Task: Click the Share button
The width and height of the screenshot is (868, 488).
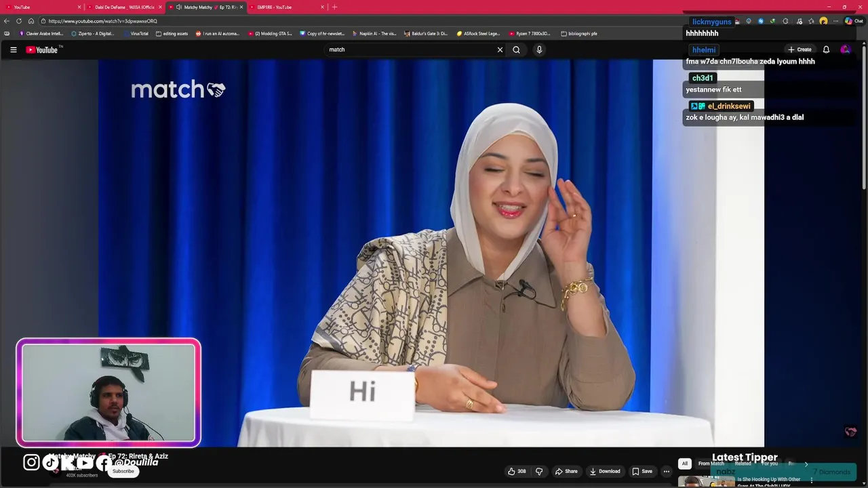Action: coord(566,471)
